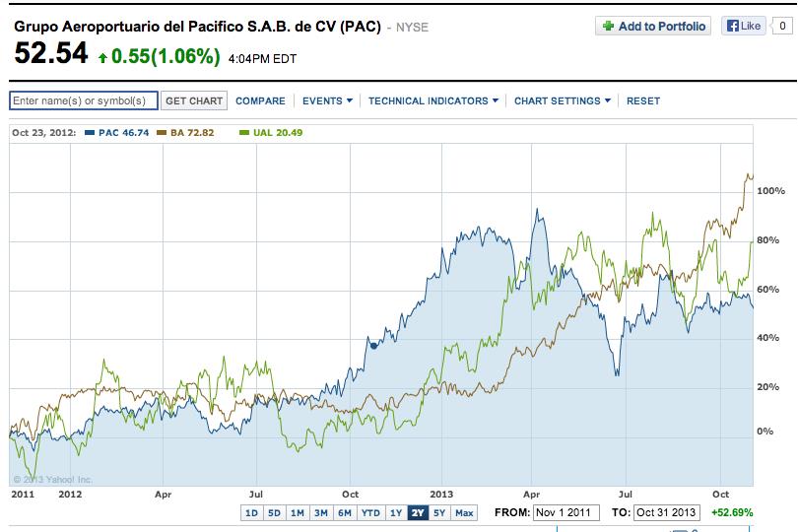The height and width of the screenshot is (532, 798).
Task: Click the green up arrow beside price change
Action: pyautogui.click(x=102, y=57)
